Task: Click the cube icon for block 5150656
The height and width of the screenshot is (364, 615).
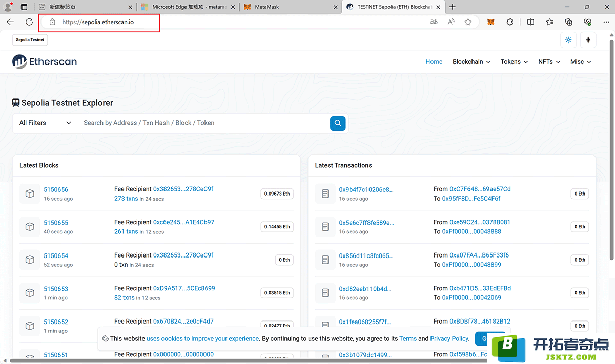Action: point(30,194)
